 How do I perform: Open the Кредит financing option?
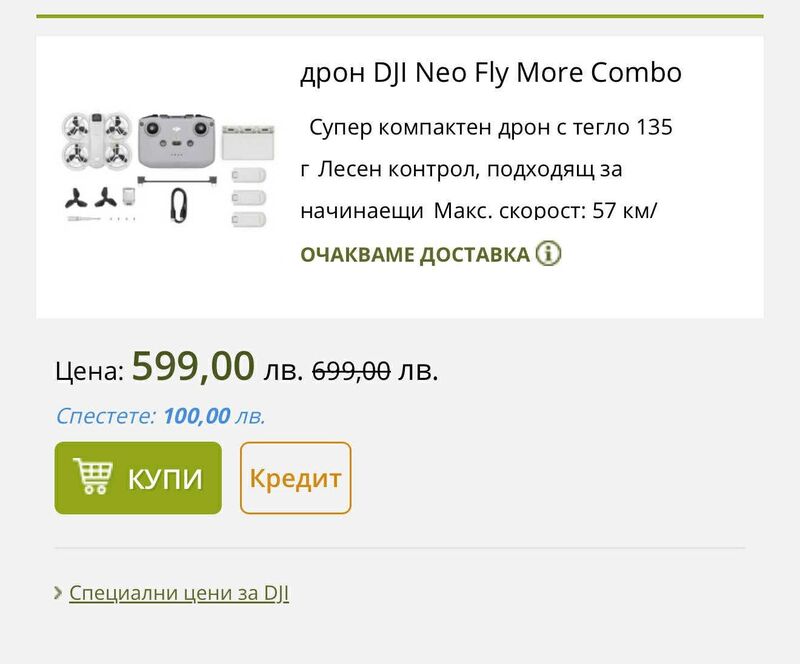pyautogui.click(x=295, y=478)
